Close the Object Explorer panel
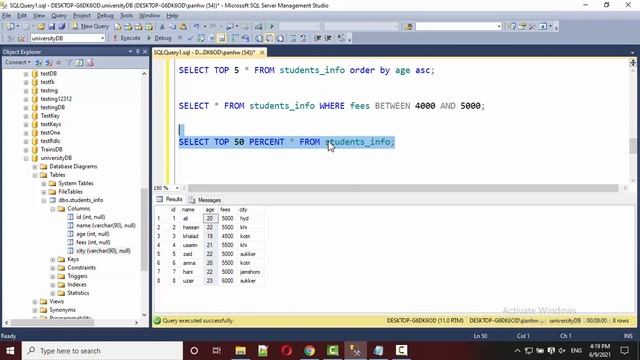 point(145,51)
